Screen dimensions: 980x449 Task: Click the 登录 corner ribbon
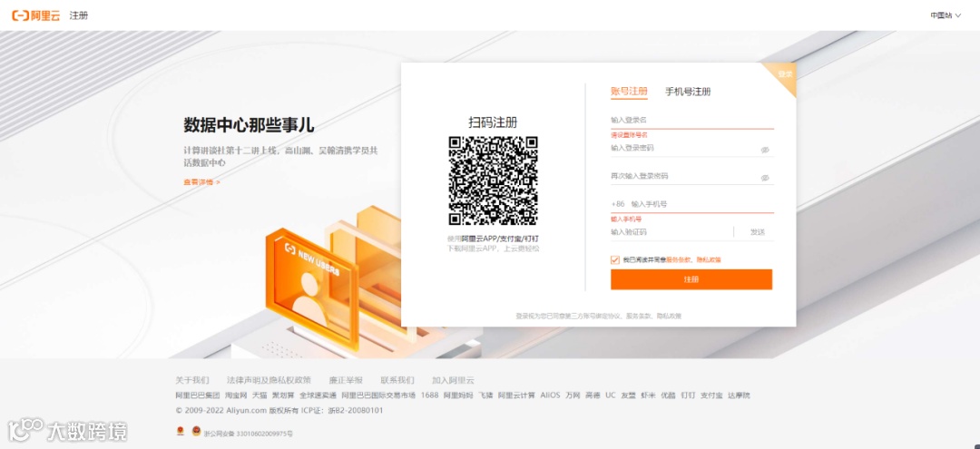784,75
